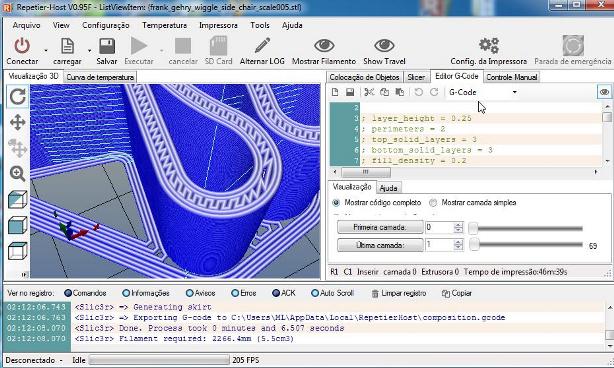Switch to the first cube view preset
Image resolution: width=614 pixels, height=368 pixels.
click(x=18, y=199)
